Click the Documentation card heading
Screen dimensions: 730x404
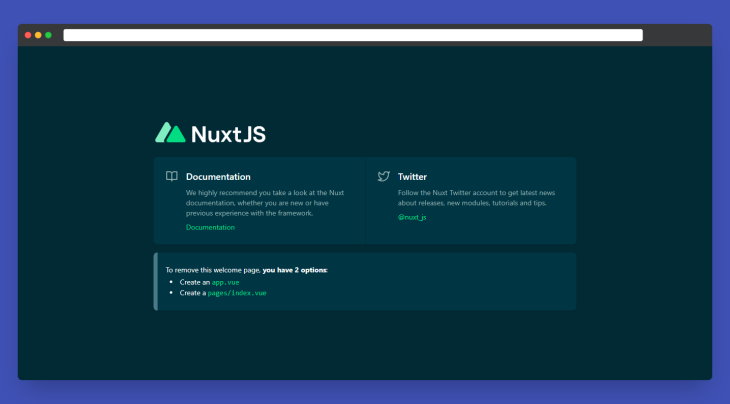coord(218,176)
